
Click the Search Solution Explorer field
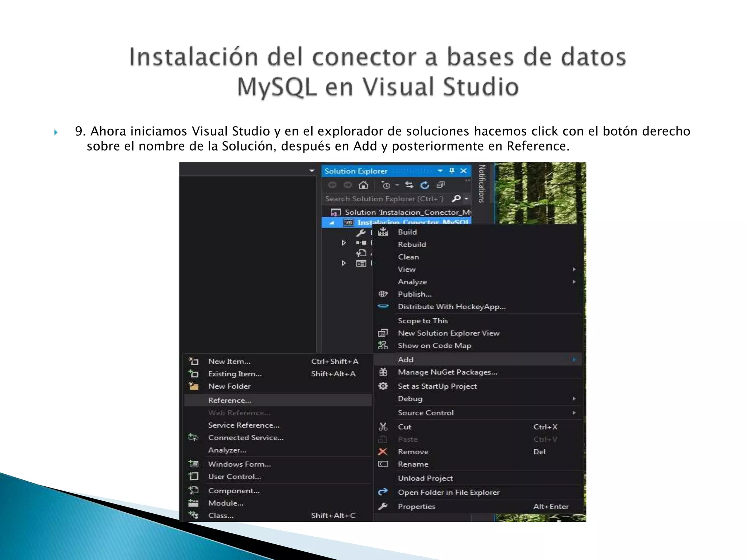click(x=387, y=198)
